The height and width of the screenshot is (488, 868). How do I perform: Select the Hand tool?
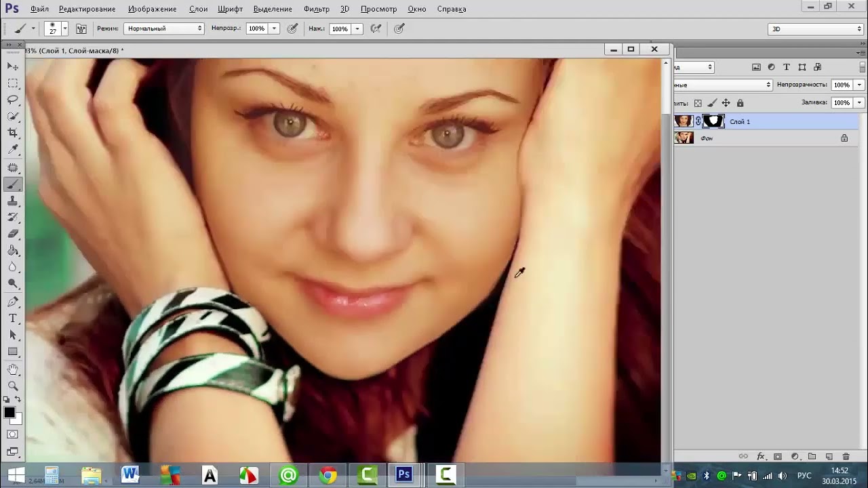click(13, 369)
